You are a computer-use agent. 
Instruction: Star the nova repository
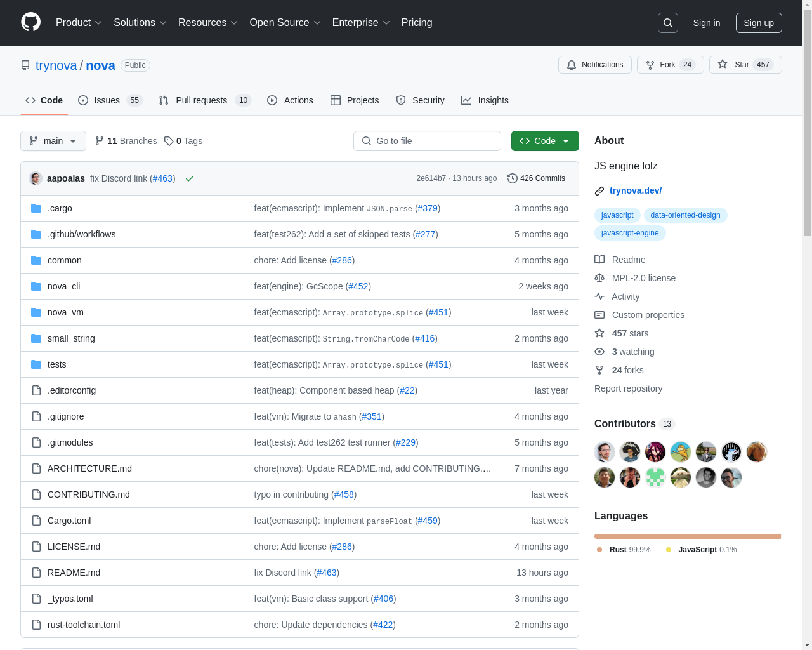coord(745,65)
